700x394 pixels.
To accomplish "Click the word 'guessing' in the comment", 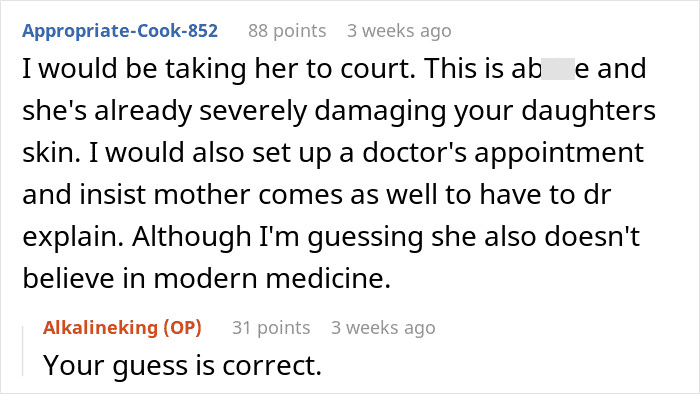I will point(365,237).
